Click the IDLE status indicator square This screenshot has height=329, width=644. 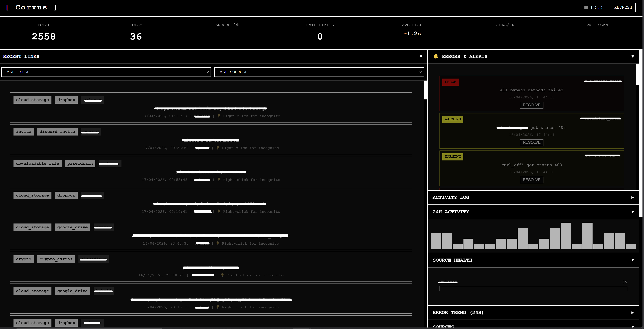coord(586,7)
